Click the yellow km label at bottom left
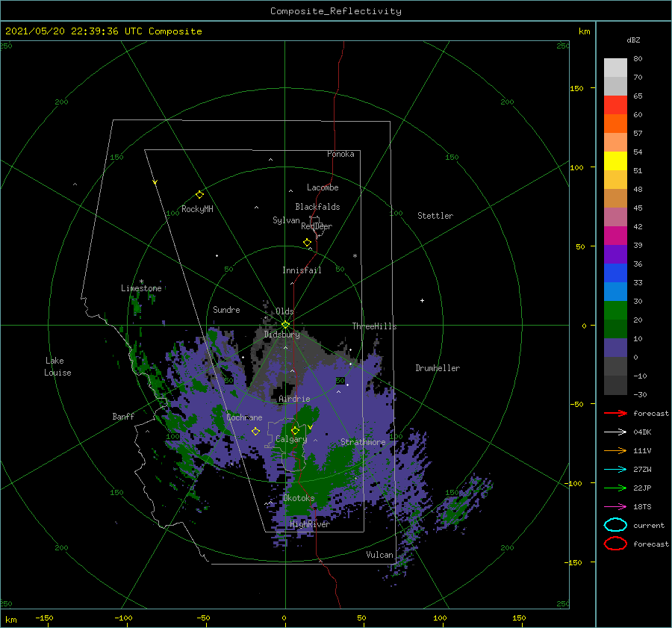Image resolution: width=672 pixels, height=628 pixels. (10, 620)
